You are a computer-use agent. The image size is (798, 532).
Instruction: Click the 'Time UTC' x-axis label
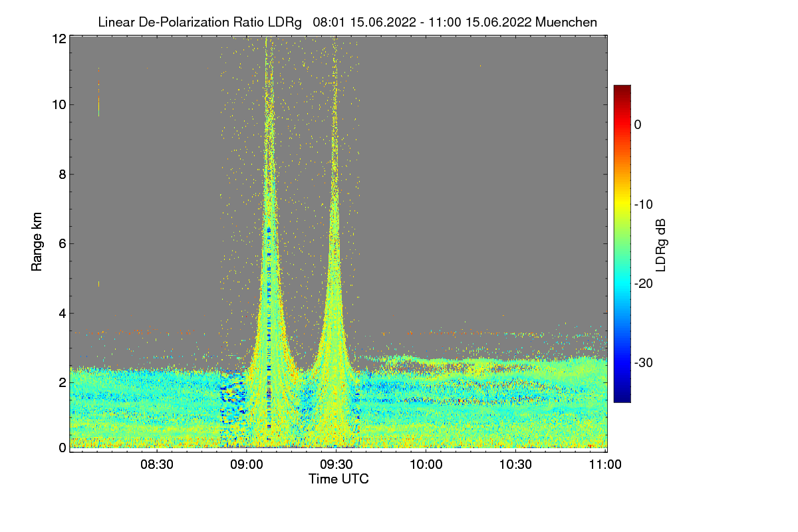338,479
